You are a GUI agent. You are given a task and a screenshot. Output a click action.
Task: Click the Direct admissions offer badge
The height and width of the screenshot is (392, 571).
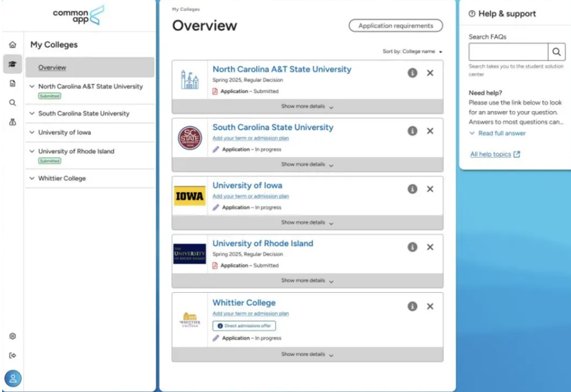[244, 326]
